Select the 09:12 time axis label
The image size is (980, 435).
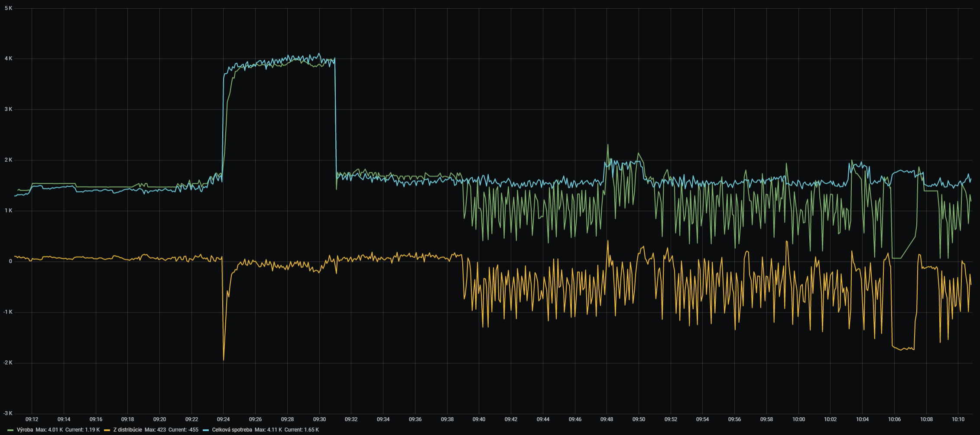point(32,419)
